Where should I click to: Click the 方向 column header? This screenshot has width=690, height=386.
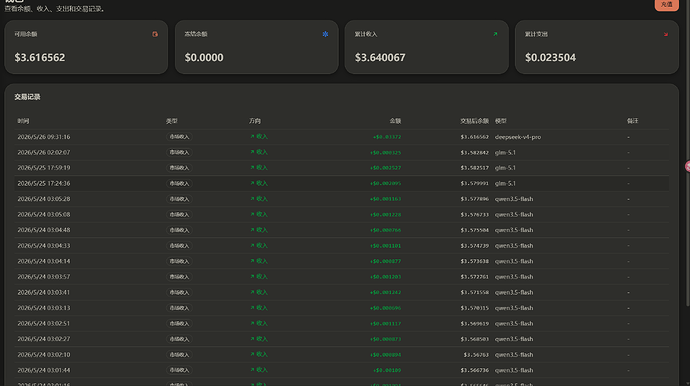point(255,121)
